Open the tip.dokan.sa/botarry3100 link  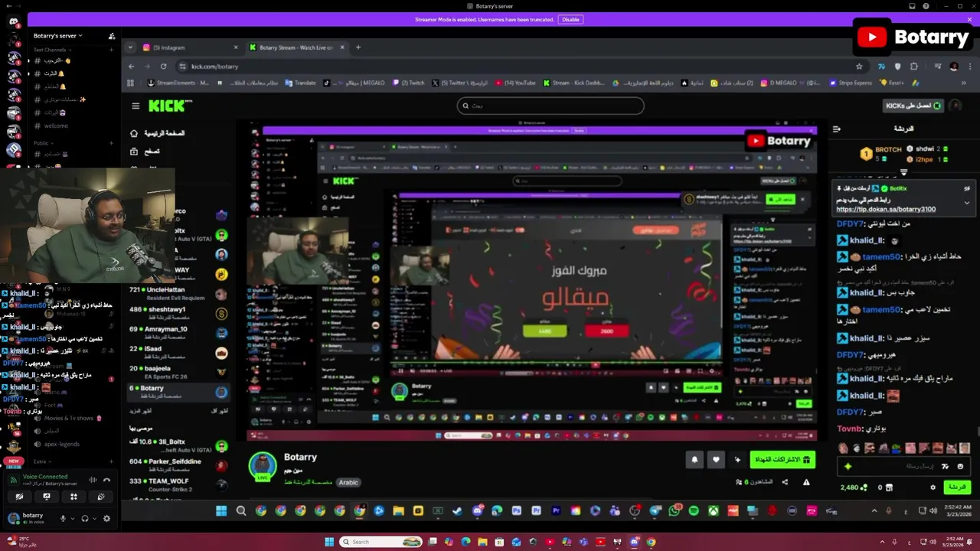886,209
